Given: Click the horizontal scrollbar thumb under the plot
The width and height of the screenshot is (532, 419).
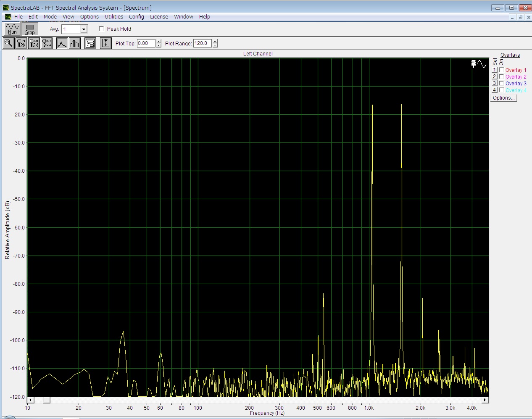Looking at the screenshot, I should point(46,400).
